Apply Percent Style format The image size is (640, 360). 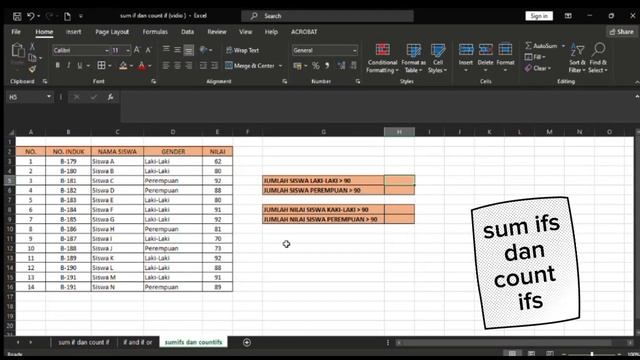316,65
